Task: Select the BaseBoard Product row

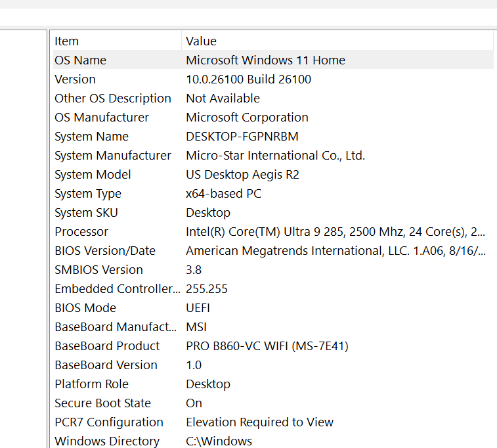Action: [107, 346]
